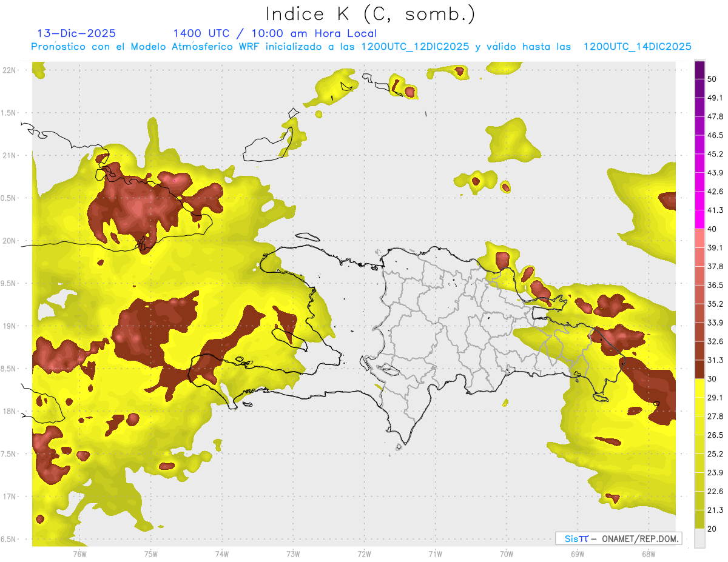Click the salmon legend swatch between 39.1 and 40
The image size is (728, 562).
699,238
